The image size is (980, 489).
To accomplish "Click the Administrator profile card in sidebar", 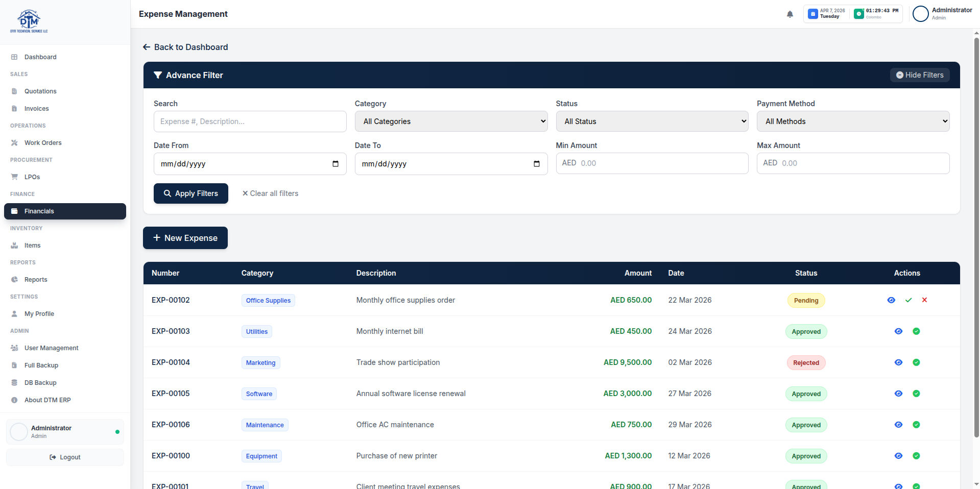I will pyautogui.click(x=65, y=432).
